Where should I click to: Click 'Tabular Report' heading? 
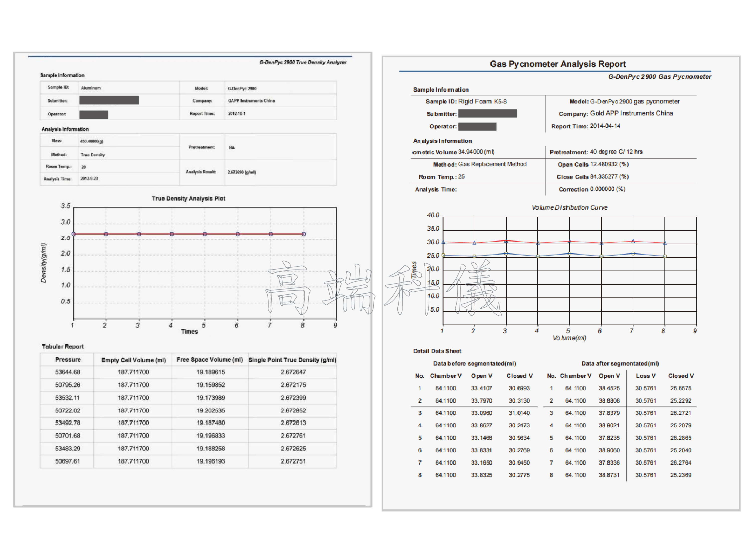63,347
